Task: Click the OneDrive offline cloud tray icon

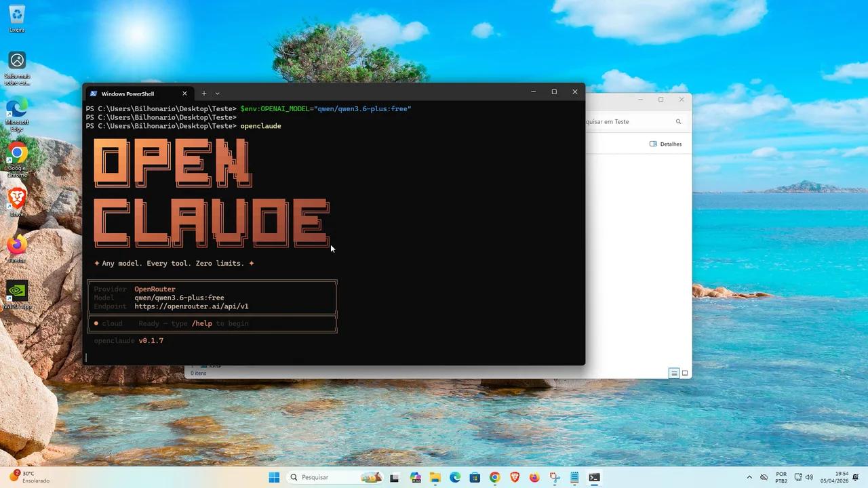Action: pyautogui.click(x=764, y=477)
